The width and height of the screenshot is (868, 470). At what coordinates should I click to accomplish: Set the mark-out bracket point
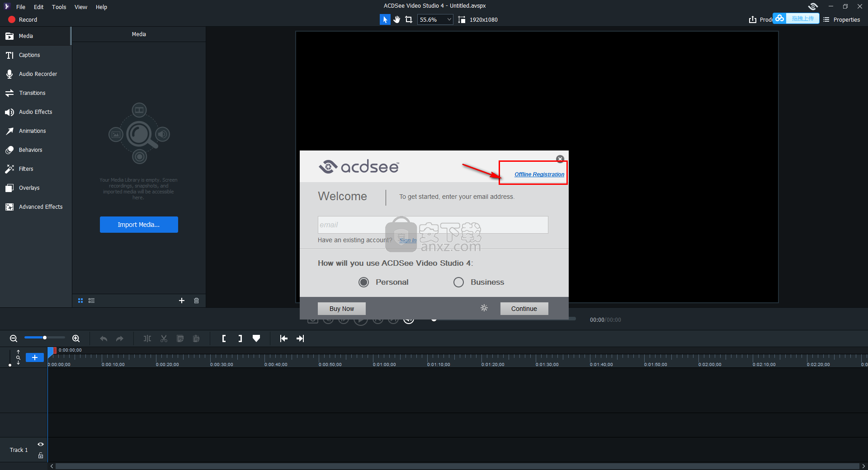tap(240, 338)
